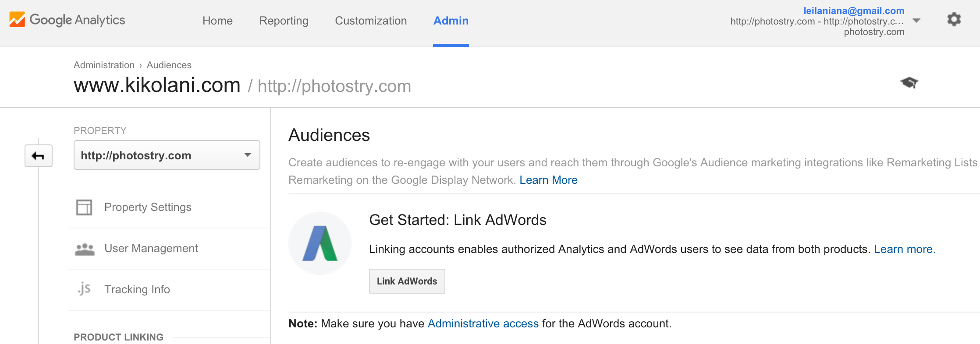Image resolution: width=980 pixels, height=344 pixels.
Task: Open the Reporting section
Action: 284,21
